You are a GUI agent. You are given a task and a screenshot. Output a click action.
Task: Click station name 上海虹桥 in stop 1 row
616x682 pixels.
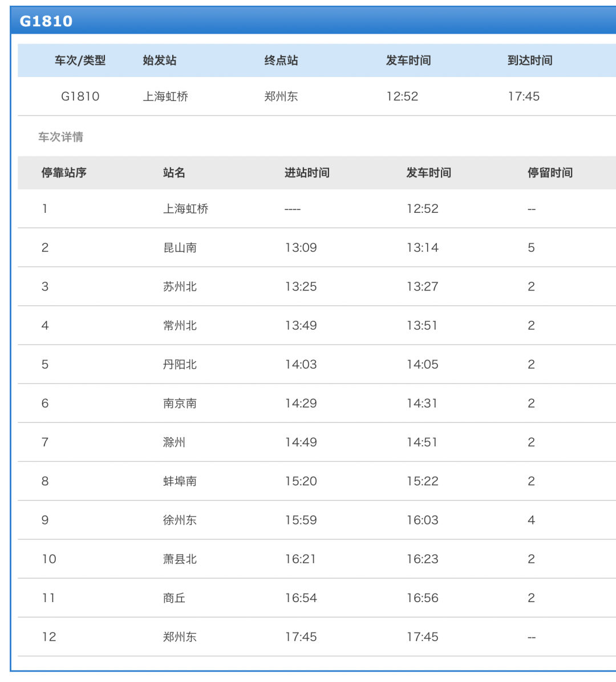coord(185,209)
